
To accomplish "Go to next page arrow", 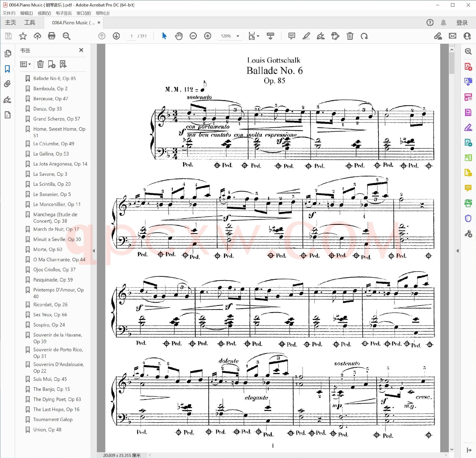I will tap(116, 36).
